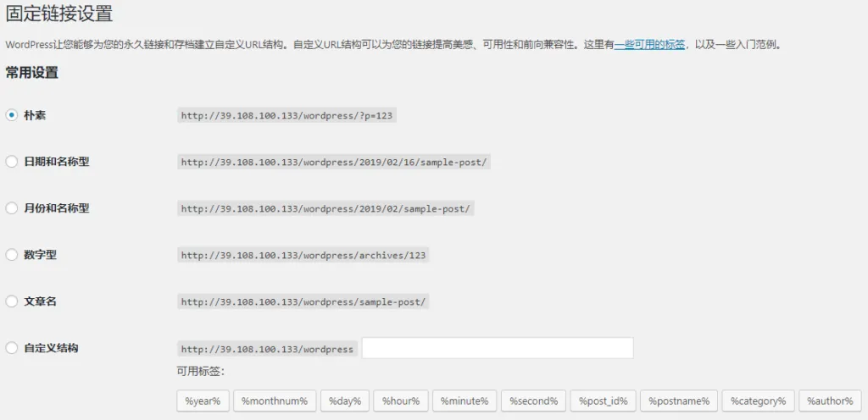Add the %hour% tag
The image size is (868, 420).
401,401
